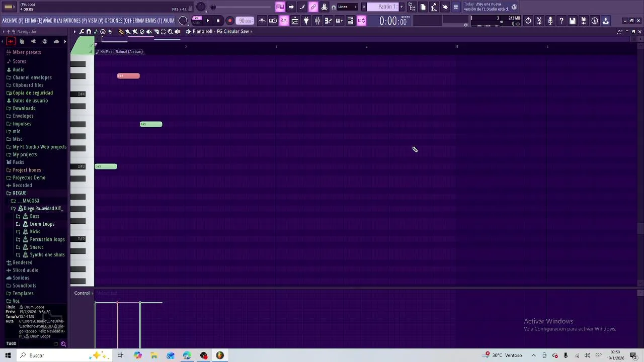Screen dimensions: 644x362
Task: Collapse the REGUE folder
Action: coord(19,193)
